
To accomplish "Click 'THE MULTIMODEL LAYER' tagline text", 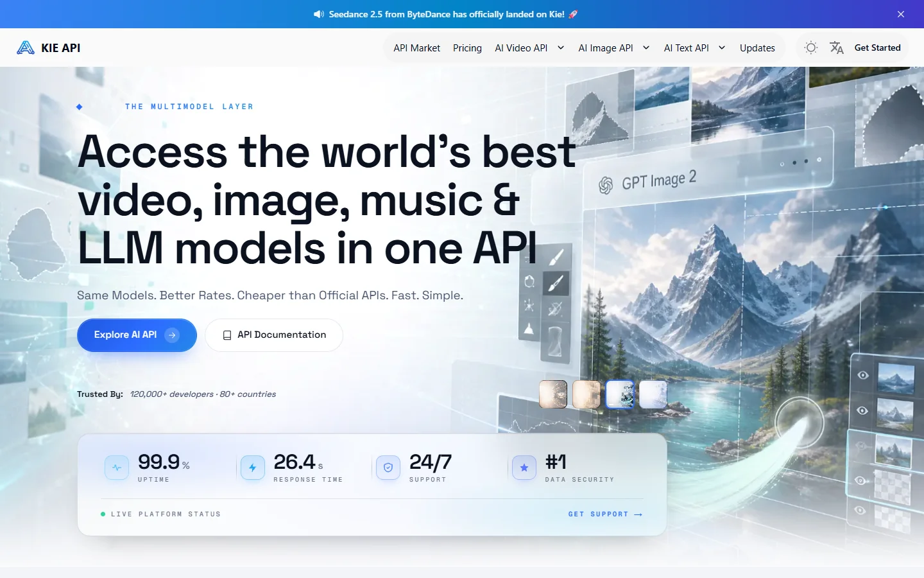I will pos(189,107).
